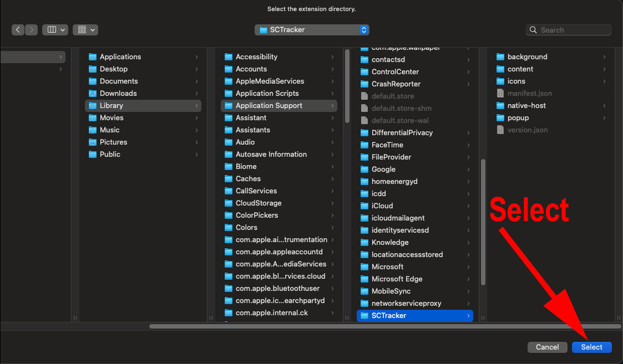Select the Downloads folder icon
Image resolution: width=623 pixels, height=364 pixels.
click(93, 94)
